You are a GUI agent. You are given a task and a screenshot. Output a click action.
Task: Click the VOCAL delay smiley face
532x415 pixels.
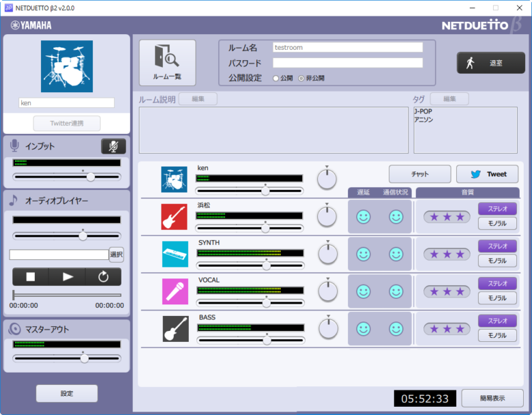point(364,291)
